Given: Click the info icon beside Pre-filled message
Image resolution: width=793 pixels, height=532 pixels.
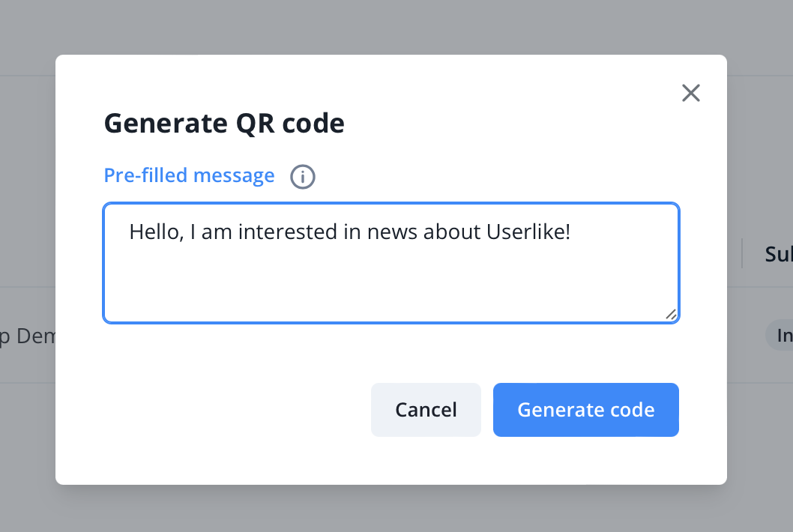Looking at the screenshot, I should click(x=303, y=177).
